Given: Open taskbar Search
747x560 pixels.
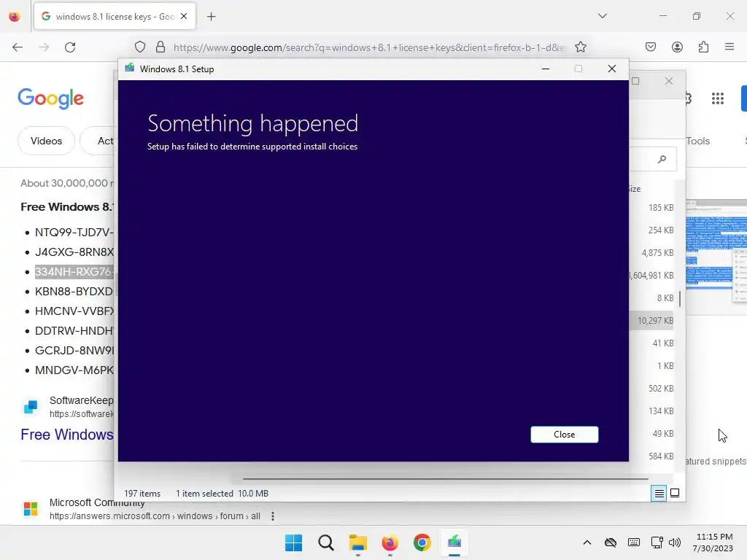Looking at the screenshot, I should tap(326, 542).
